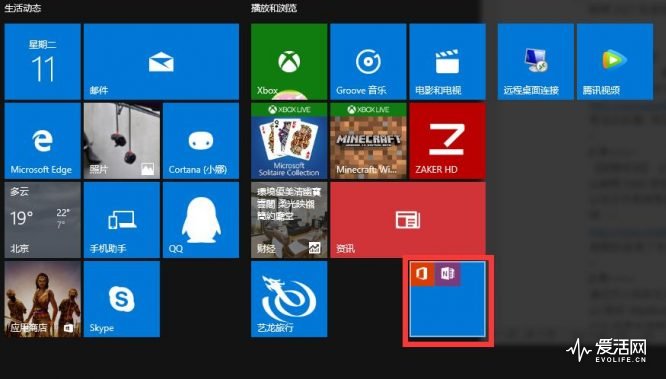Open the 应用商店 store tile
This screenshot has height=379, width=666.
42,299
